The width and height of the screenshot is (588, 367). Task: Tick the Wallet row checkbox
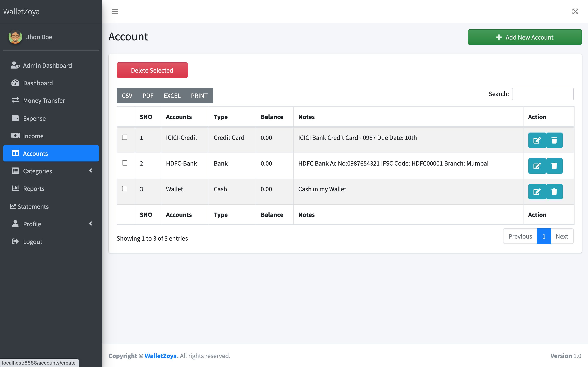pos(125,189)
